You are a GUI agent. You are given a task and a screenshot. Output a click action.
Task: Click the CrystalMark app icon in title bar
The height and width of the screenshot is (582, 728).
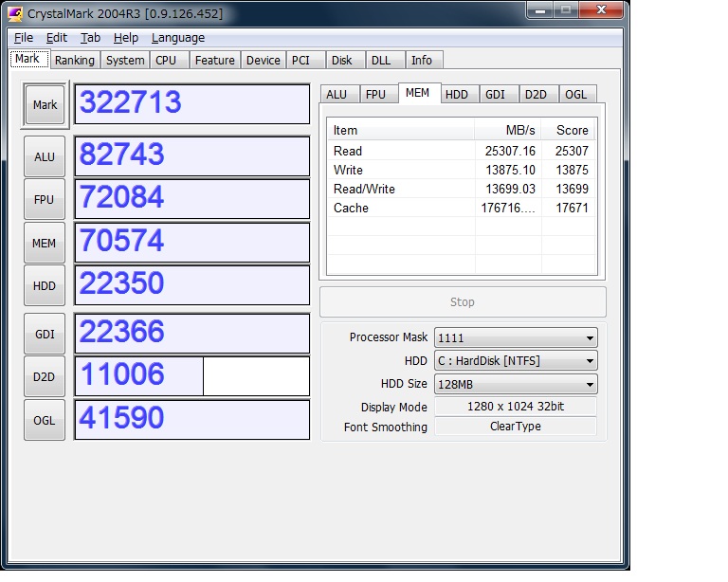coord(15,13)
